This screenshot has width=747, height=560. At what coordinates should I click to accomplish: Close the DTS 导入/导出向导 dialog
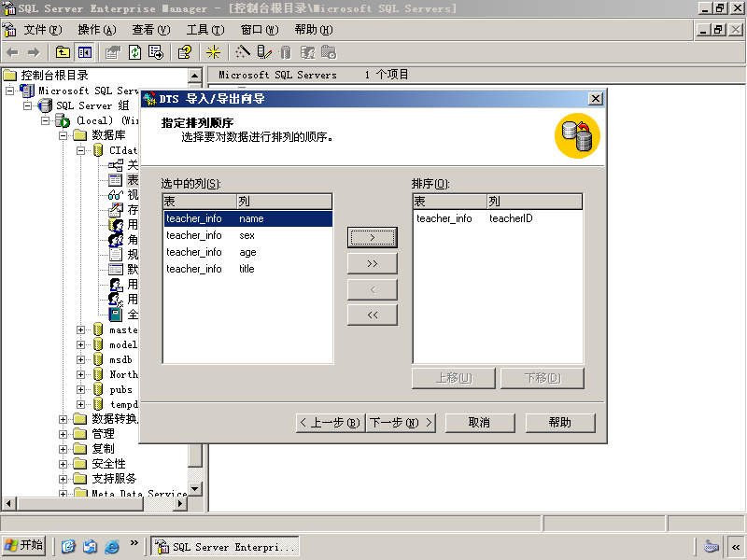tap(596, 99)
